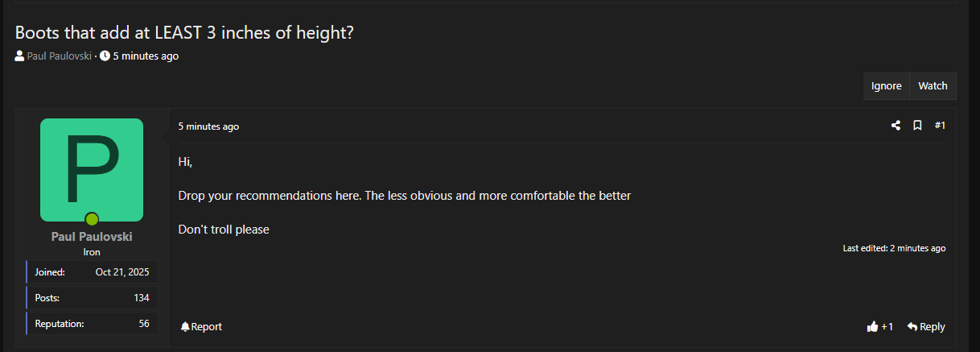Click the bell icon to report the post
The height and width of the screenshot is (352, 980).
pyautogui.click(x=185, y=326)
